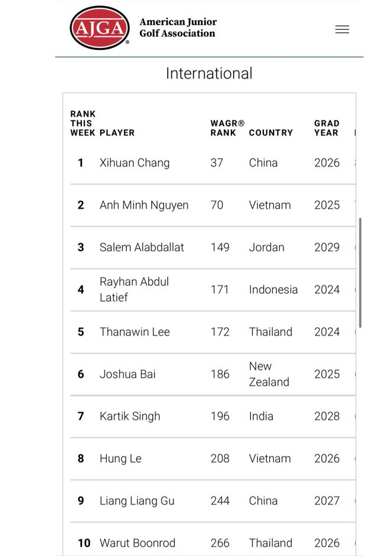Open Warut Boonrod's player entry
This screenshot has width=392, height=556.
(x=138, y=543)
